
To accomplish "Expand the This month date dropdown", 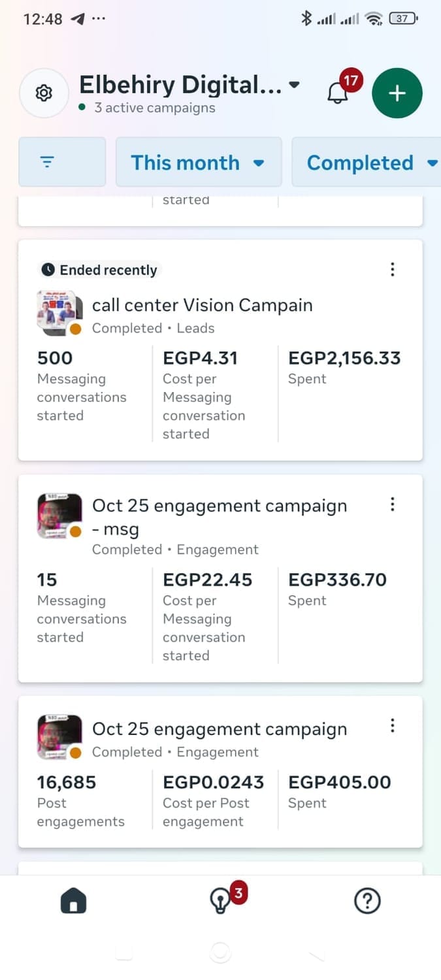I will click(x=198, y=163).
